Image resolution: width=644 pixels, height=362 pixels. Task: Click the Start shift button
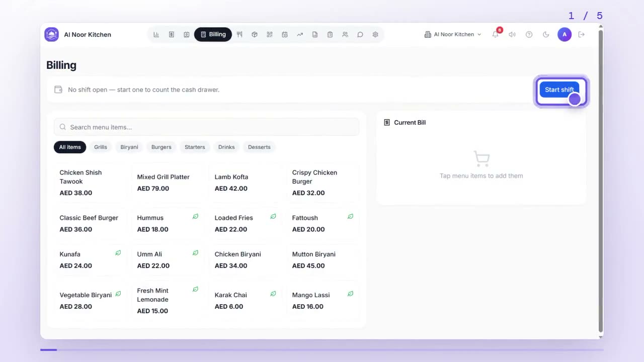pyautogui.click(x=559, y=89)
